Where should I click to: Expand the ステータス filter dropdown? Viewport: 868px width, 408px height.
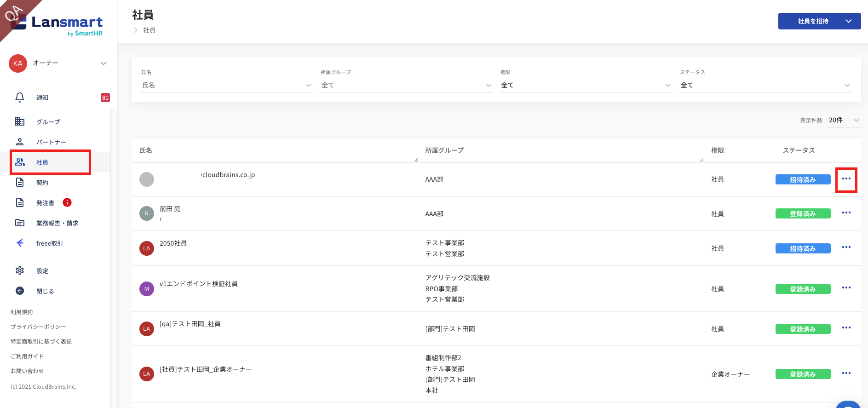[x=765, y=85]
